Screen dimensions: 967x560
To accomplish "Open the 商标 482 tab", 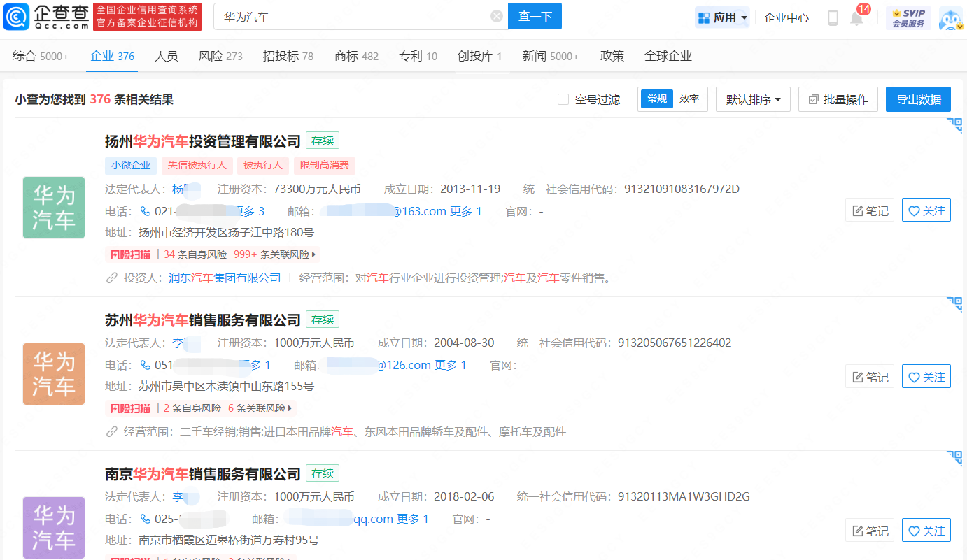I will (x=357, y=56).
